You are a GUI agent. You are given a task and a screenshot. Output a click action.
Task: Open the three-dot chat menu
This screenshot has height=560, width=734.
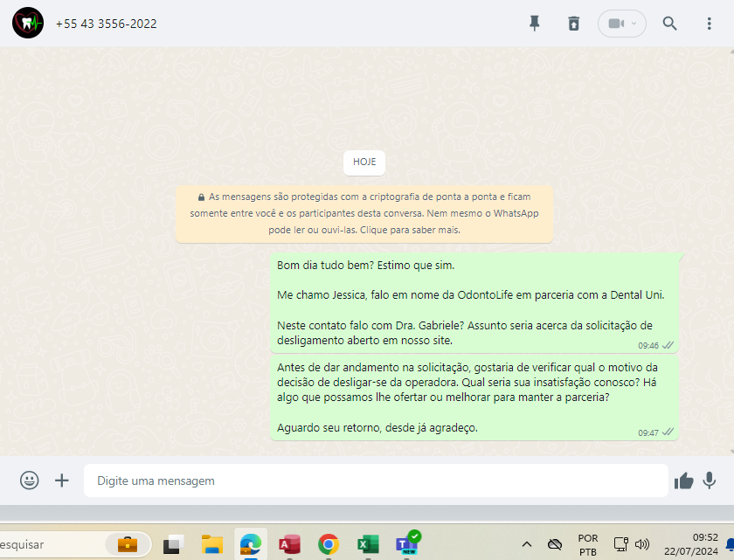pos(710,24)
